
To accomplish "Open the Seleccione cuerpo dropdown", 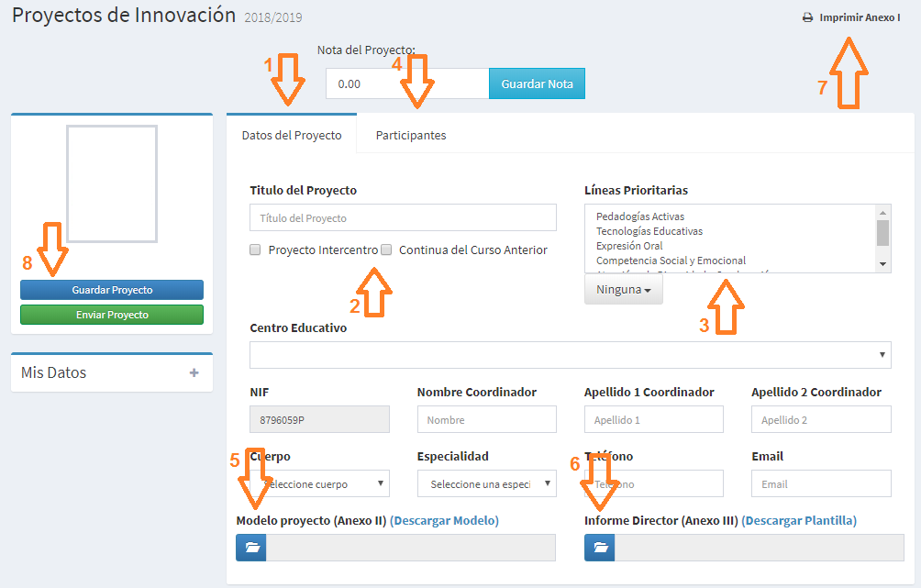I will (319, 483).
